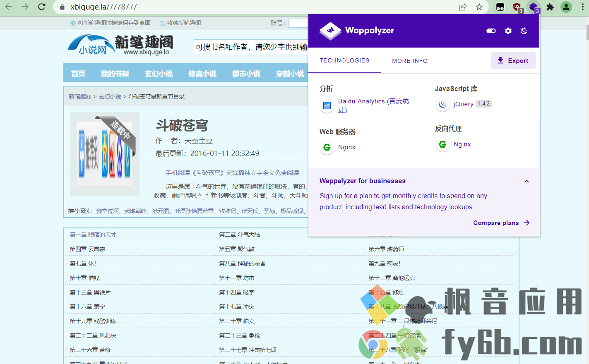Open chapter 第二十章 拍卖
The height and width of the screenshot is (364, 589).
pos(237,321)
